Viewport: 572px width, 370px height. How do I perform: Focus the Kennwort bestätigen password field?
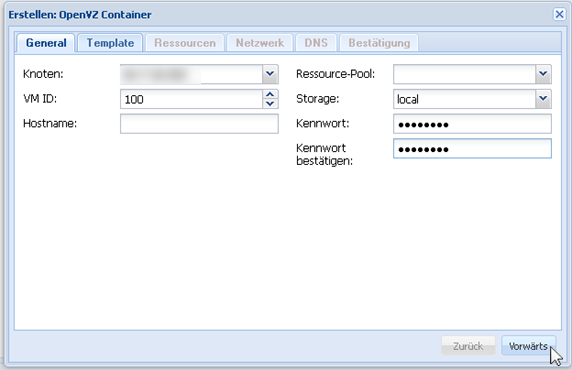coord(472,149)
